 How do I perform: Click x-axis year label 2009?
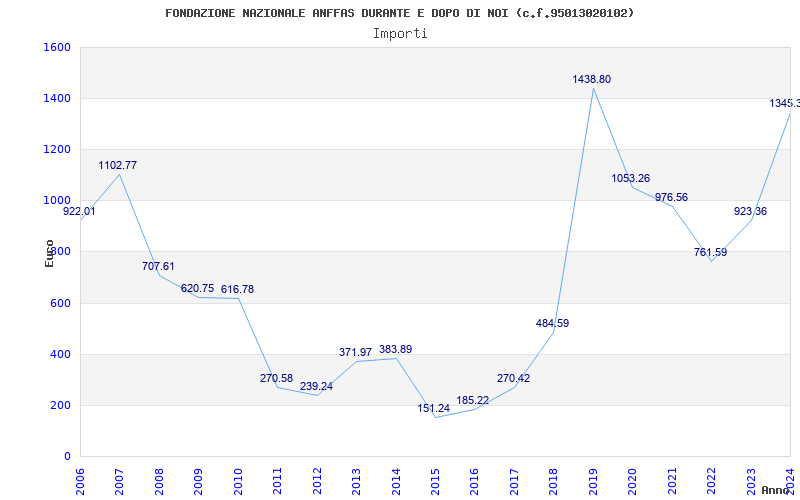198,481
